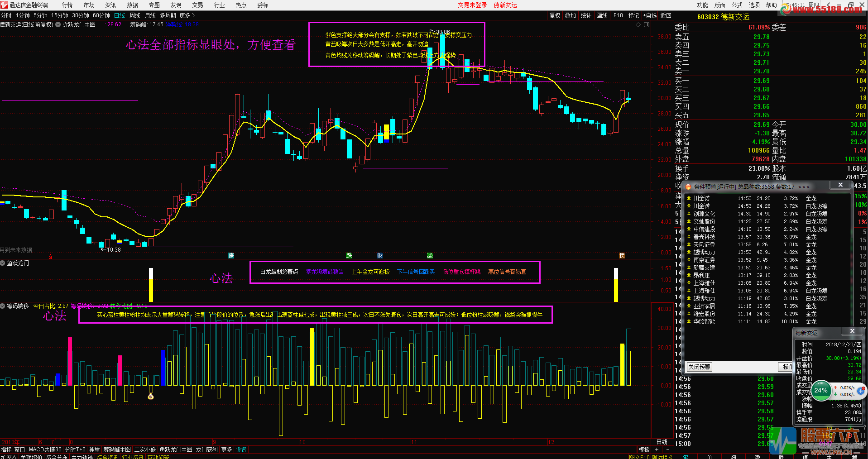The image size is (868, 459).
Task: Open the 图文F10 link at bottom
Action: [639, 457]
